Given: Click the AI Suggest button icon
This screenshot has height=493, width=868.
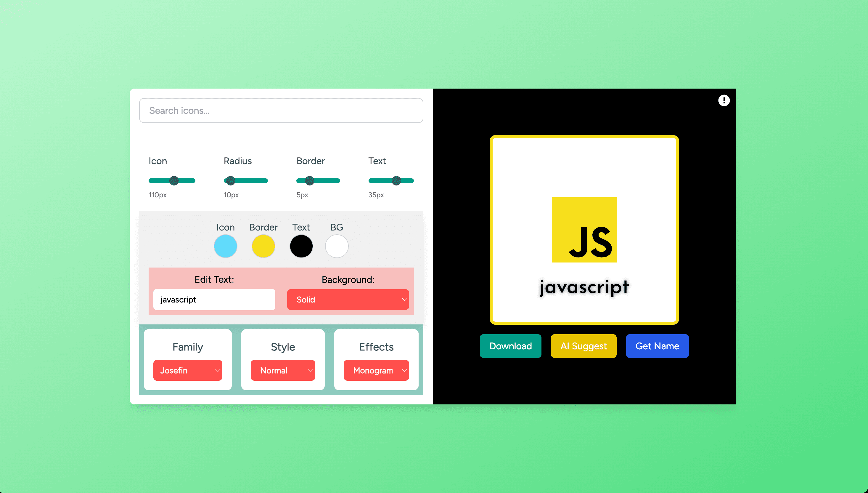Looking at the screenshot, I should pyautogui.click(x=584, y=346).
